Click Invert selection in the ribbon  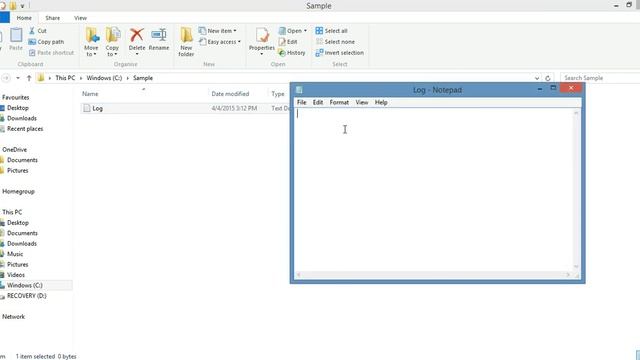340,53
